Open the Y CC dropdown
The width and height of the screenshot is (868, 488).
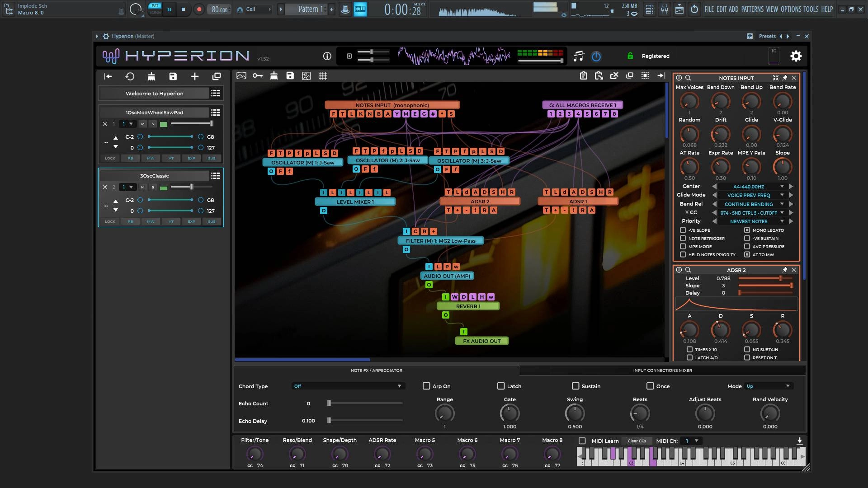[752, 213]
